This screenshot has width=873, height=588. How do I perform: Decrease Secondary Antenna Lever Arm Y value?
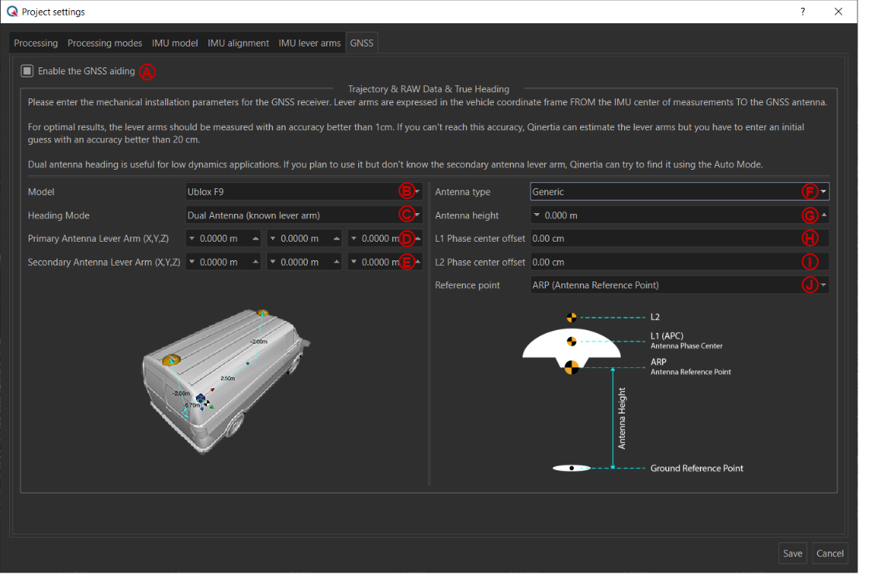click(x=272, y=262)
